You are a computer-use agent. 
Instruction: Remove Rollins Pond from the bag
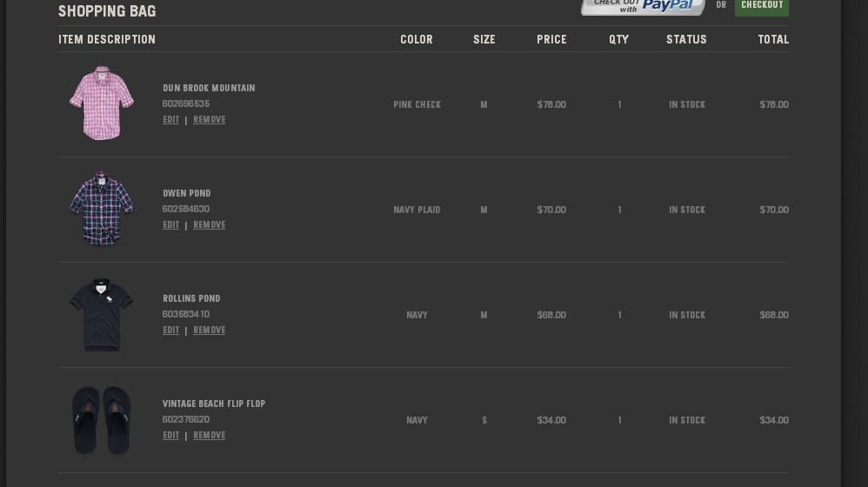point(209,330)
